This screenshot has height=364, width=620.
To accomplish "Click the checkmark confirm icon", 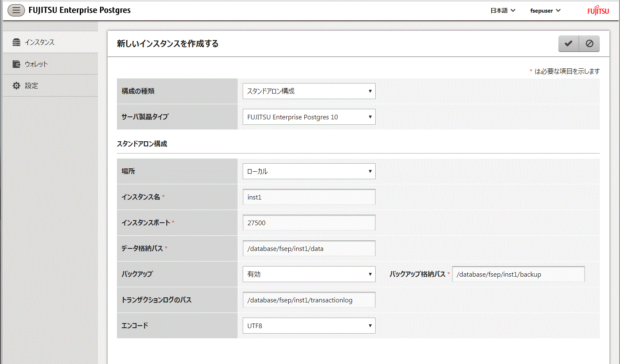I will pos(569,43).
